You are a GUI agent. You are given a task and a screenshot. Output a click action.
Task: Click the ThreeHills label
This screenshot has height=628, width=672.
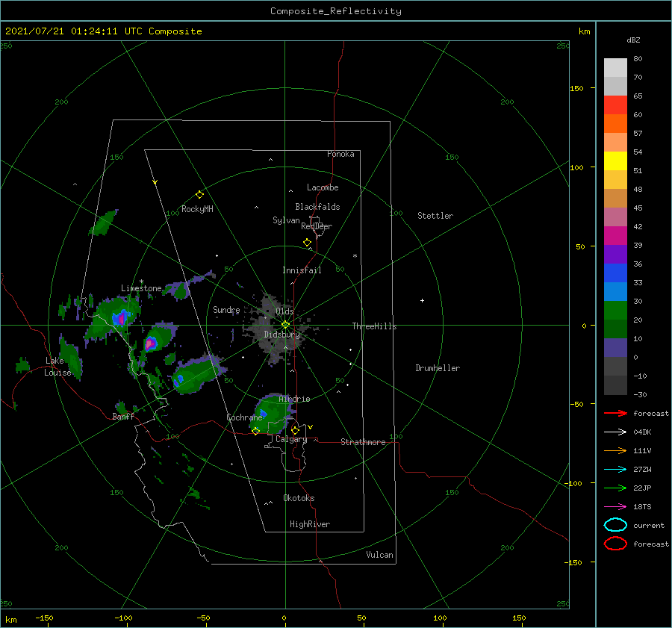tap(374, 326)
